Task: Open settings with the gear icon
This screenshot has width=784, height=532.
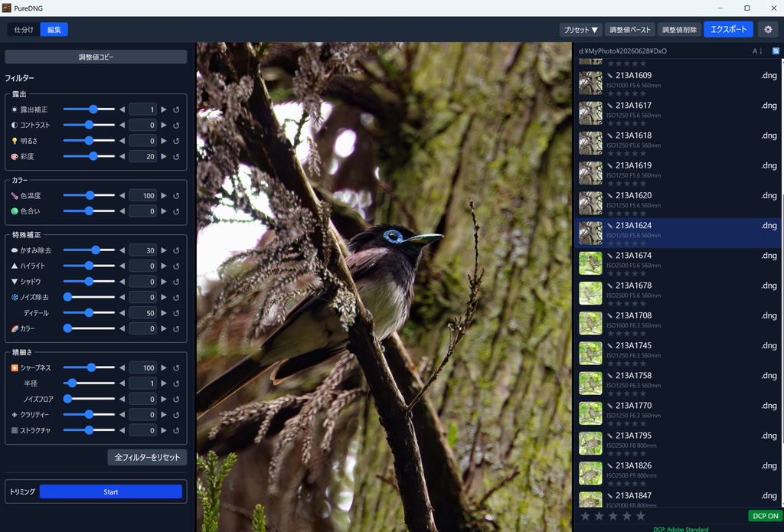Action: 768,30
